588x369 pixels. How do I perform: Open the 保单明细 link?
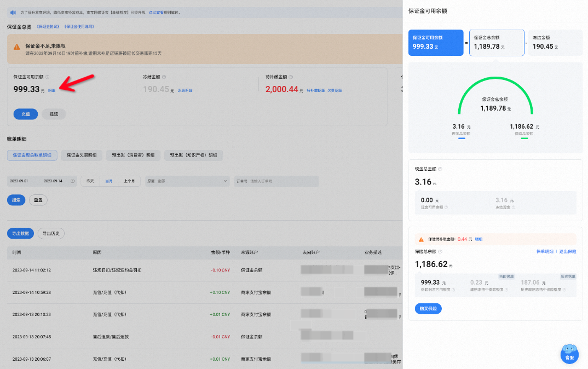pos(545,252)
